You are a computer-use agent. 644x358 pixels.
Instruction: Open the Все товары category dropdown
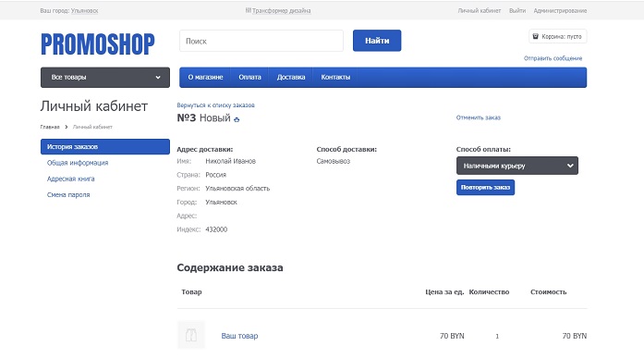(105, 78)
